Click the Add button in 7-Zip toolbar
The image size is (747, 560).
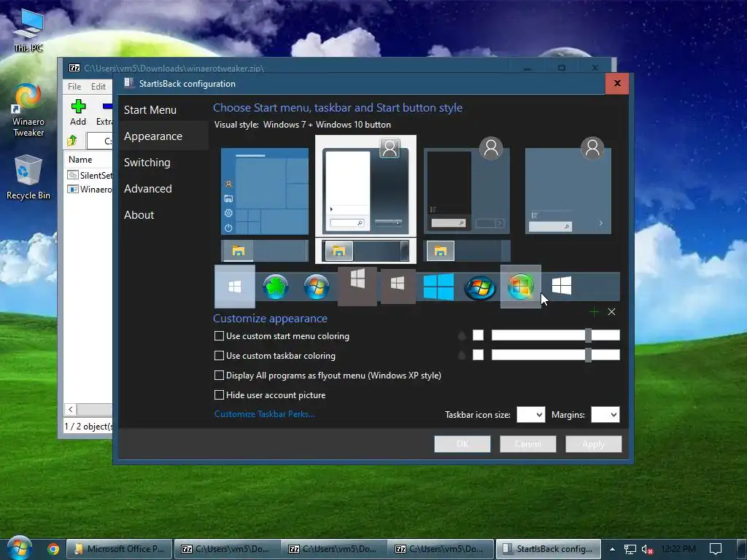tap(78, 112)
